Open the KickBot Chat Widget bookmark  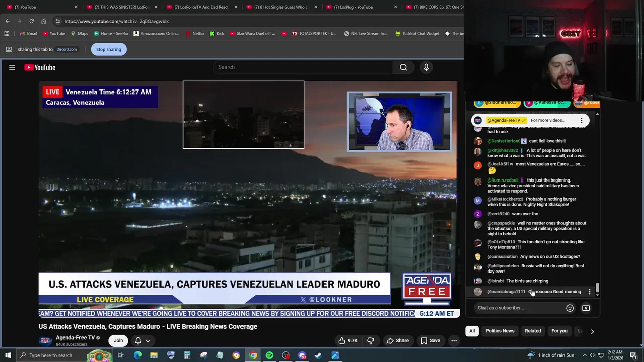pyautogui.click(x=418, y=34)
